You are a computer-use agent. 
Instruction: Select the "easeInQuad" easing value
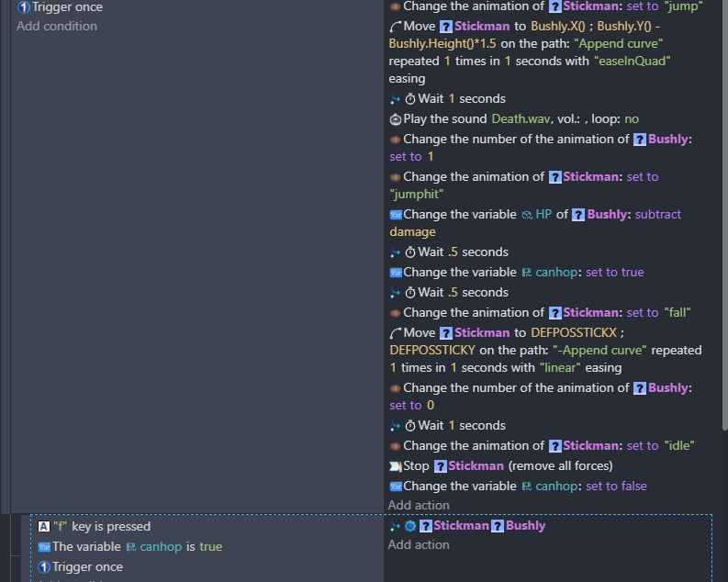point(633,61)
